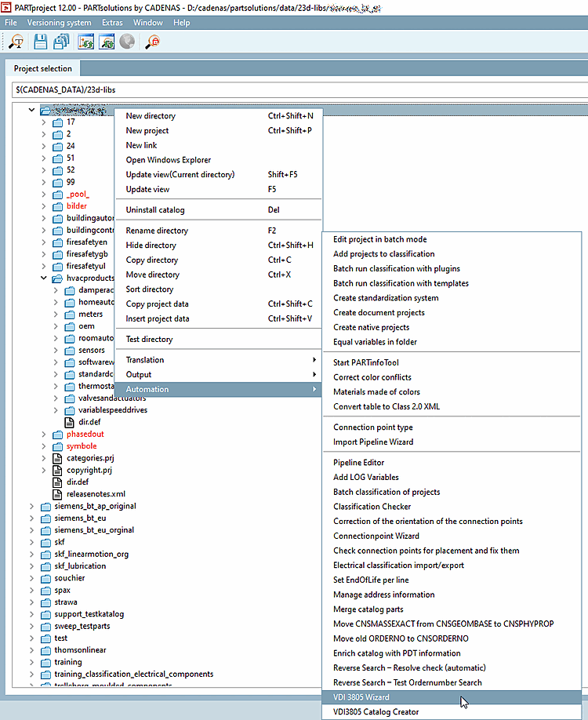Viewport: 588px width, 720px height.
Task: Expand the bilder folder
Action: click(44, 206)
